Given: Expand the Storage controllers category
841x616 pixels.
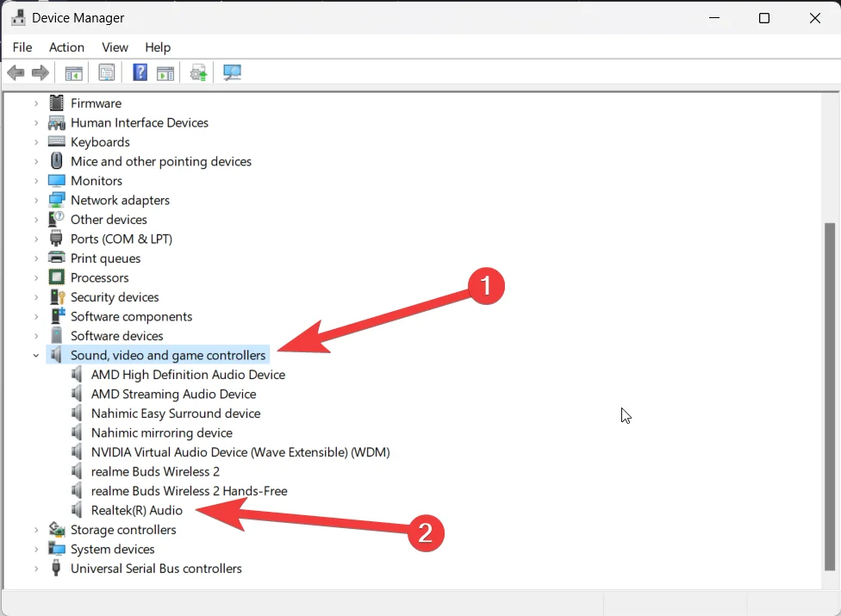Looking at the screenshot, I should click(36, 530).
